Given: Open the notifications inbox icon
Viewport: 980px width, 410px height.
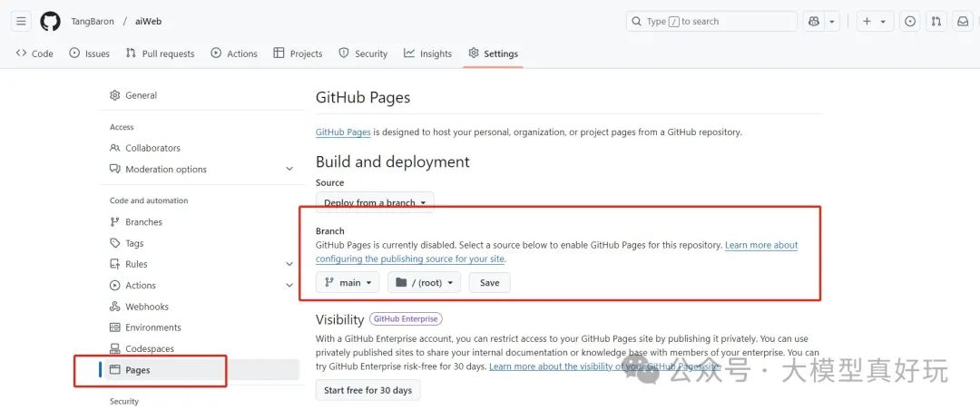Looking at the screenshot, I should pos(963,21).
